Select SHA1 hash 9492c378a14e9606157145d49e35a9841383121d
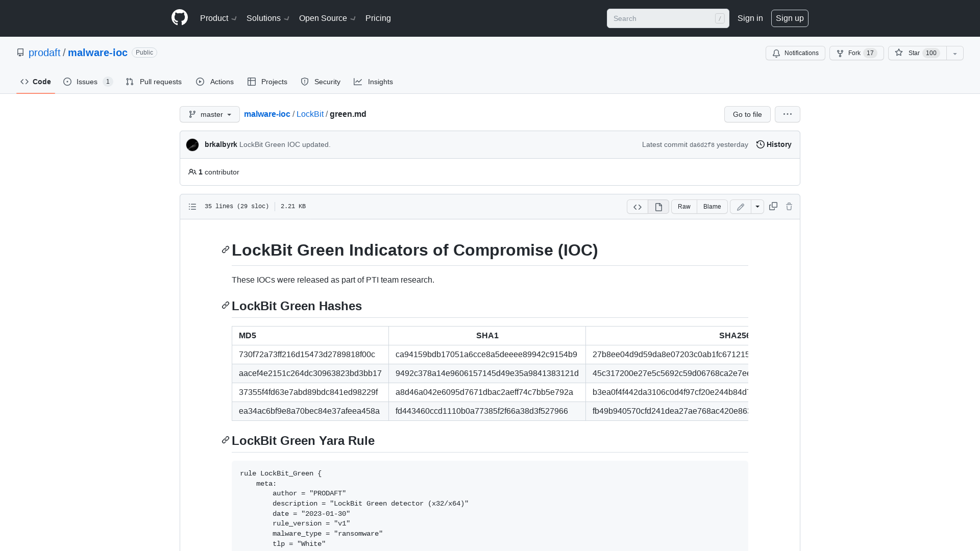This screenshot has width=980, height=551. click(487, 373)
